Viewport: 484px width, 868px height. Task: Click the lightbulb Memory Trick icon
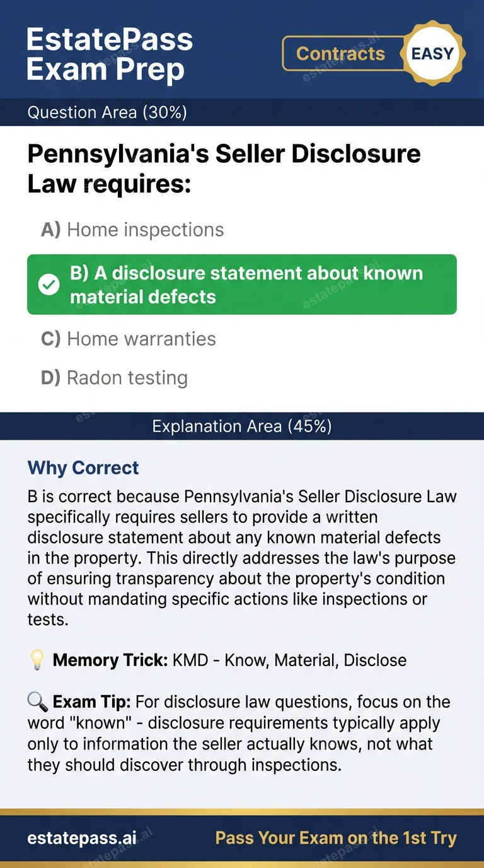(x=37, y=660)
